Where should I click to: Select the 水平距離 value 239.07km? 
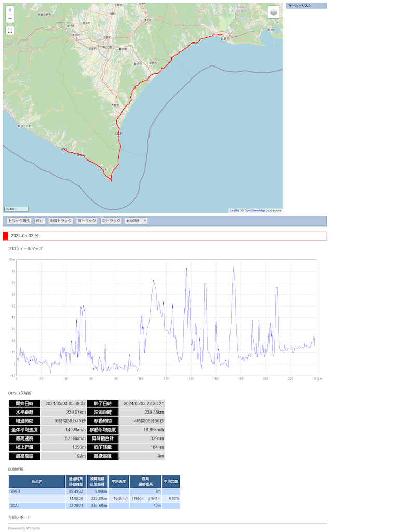tap(64, 413)
